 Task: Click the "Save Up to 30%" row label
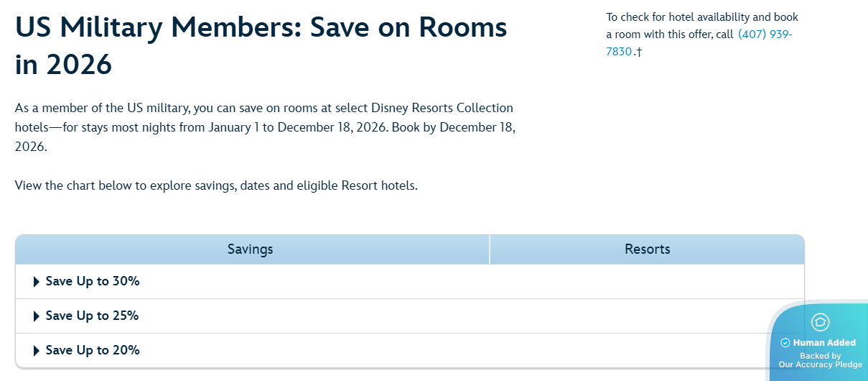93,282
